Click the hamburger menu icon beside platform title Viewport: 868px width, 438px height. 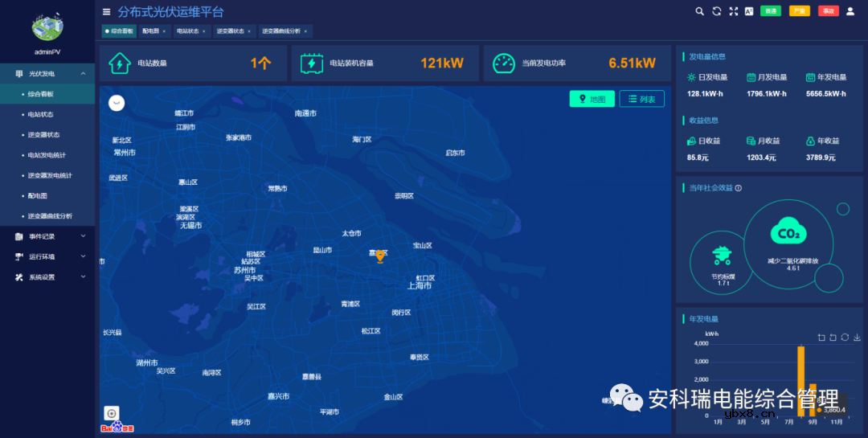[107, 12]
